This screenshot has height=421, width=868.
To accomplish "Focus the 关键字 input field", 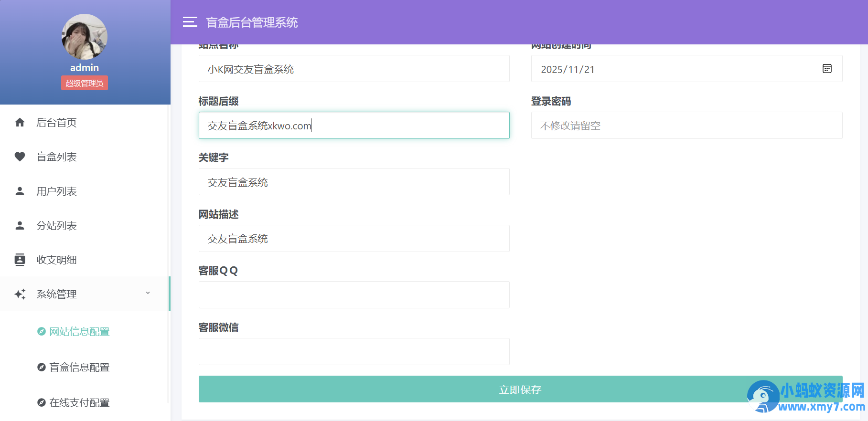I will (354, 182).
